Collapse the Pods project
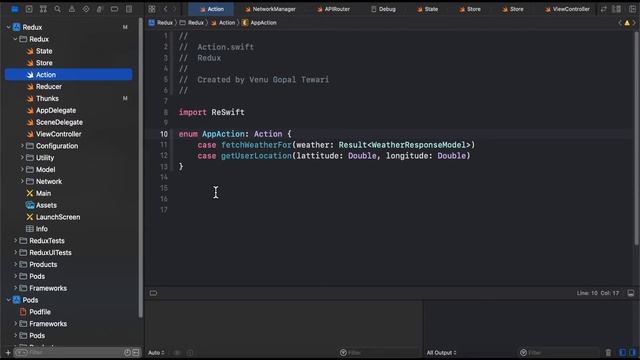Viewport: 640px width, 360px height. (9, 300)
